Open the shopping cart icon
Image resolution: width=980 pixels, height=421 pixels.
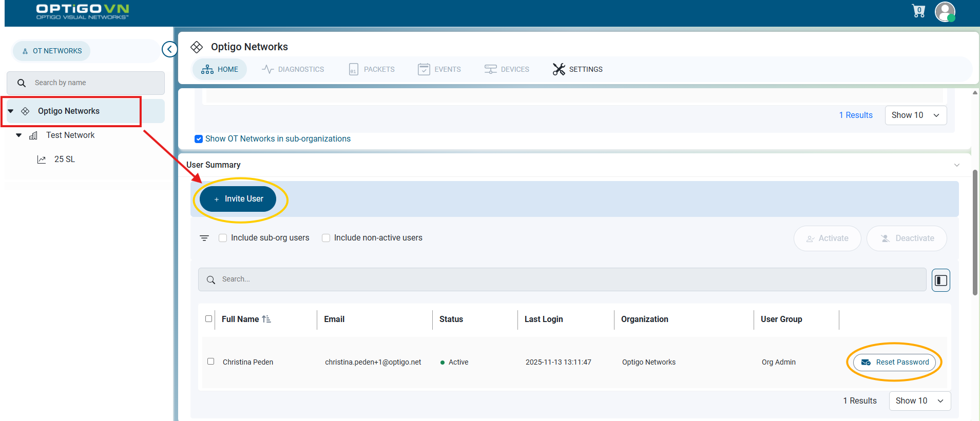click(x=918, y=11)
